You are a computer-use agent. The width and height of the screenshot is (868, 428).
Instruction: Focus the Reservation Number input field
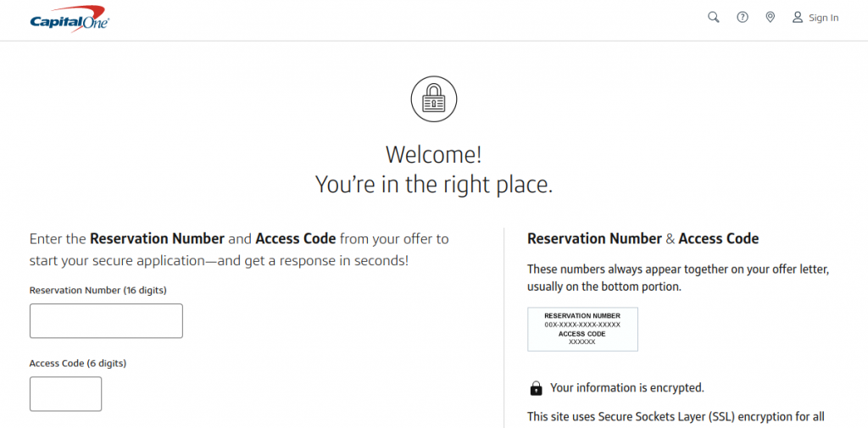click(106, 320)
